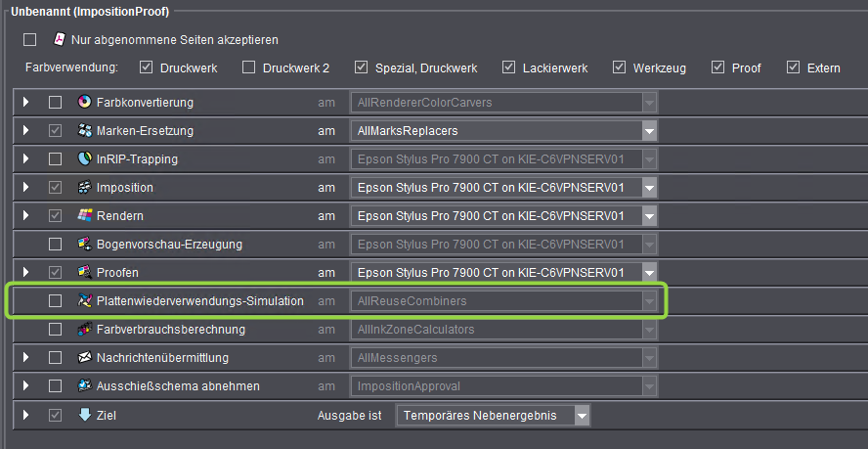The image size is (868, 449).
Task: Click the InRIP-Trapping row icon
Action: pos(84,159)
